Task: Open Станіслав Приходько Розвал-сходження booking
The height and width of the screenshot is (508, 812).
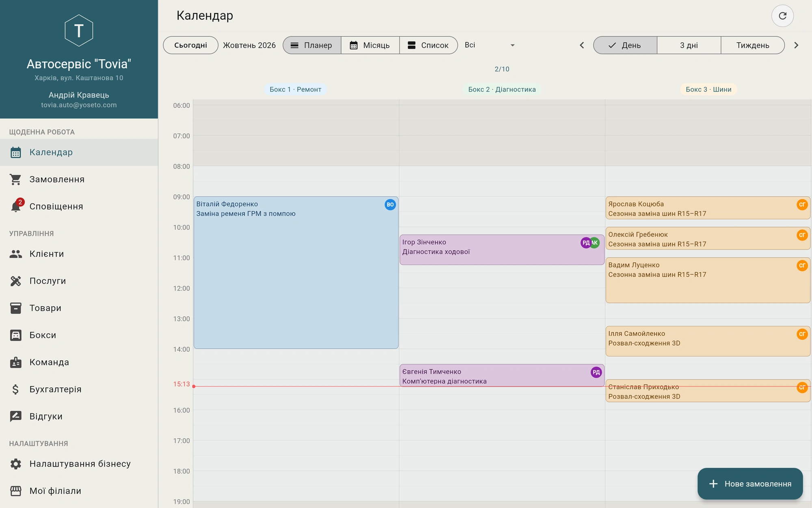Action: pos(708,391)
